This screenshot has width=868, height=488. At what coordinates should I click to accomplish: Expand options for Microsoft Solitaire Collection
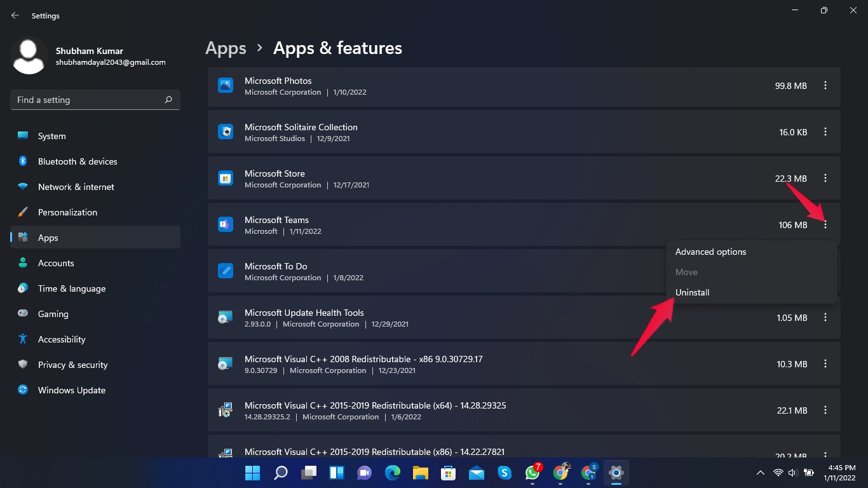coord(825,132)
